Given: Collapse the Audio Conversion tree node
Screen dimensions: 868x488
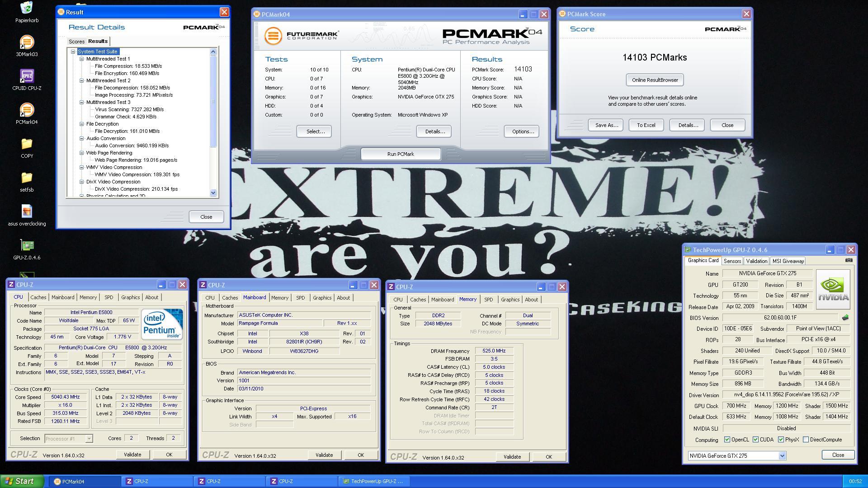Looking at the screenshot, I should tap(81, 138).
